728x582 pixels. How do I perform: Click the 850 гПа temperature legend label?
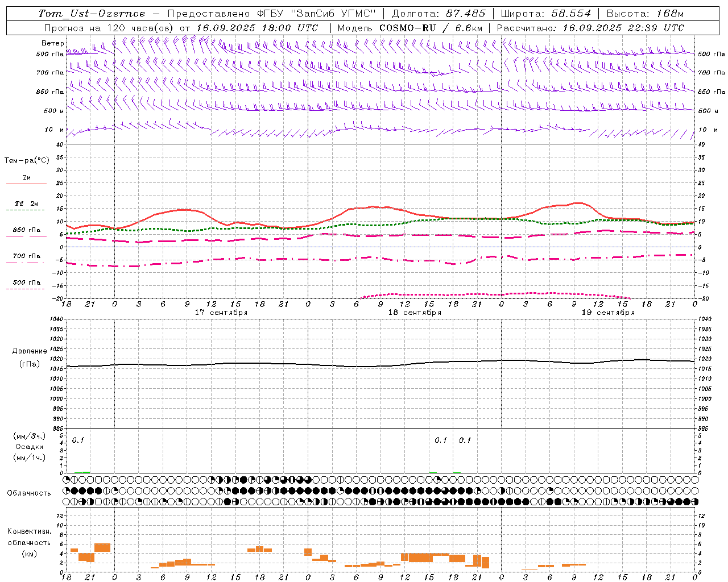pos(27,230)
